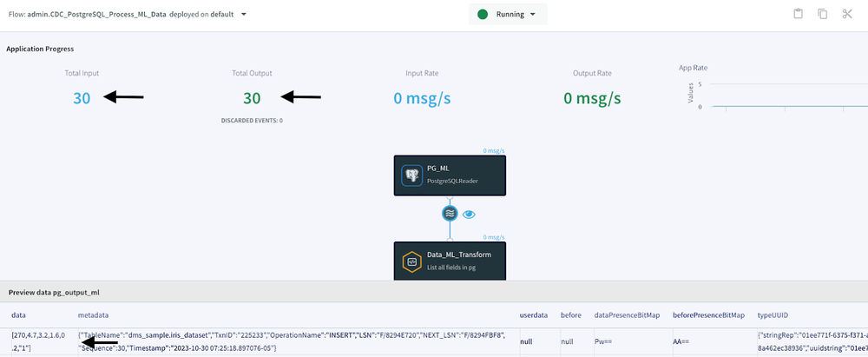The height and width of the screenshot is (357, 868).
Task: Click the userdata column header
Action: pyautogui.click(x=534, y=315)
